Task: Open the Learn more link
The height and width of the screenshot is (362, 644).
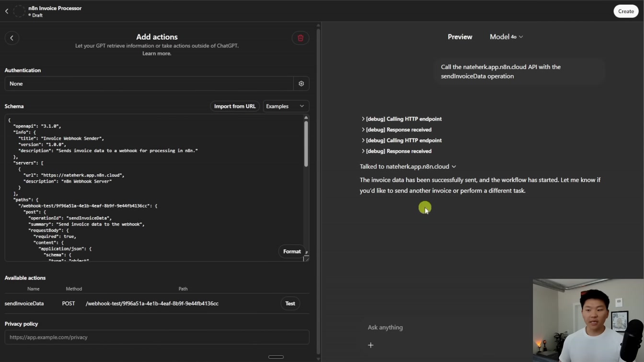Action: point(157,54)
